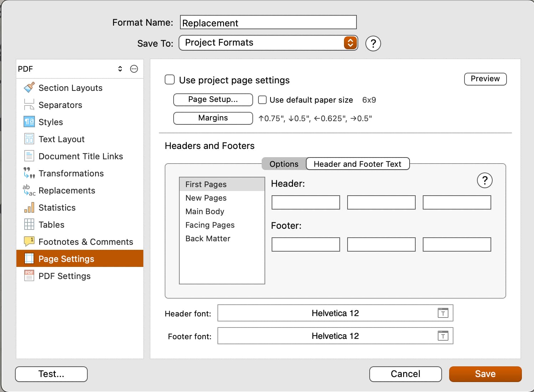Click the Preview button
Viewport: 534px width, 392px height.
click(485, 79)
